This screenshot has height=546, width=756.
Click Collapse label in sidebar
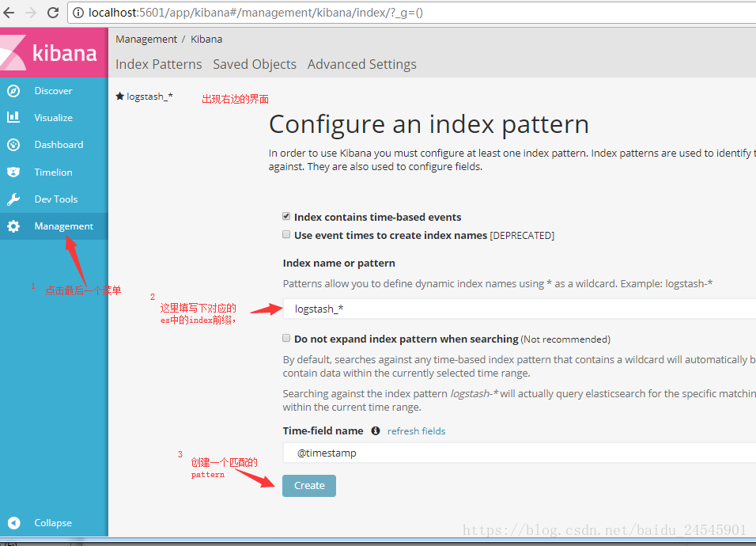pyautogui.click(x=53, y=523)
